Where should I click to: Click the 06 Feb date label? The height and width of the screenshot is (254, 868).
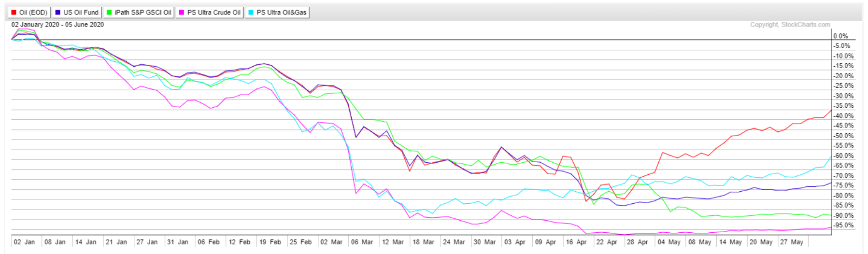click(x=209, y=242)
